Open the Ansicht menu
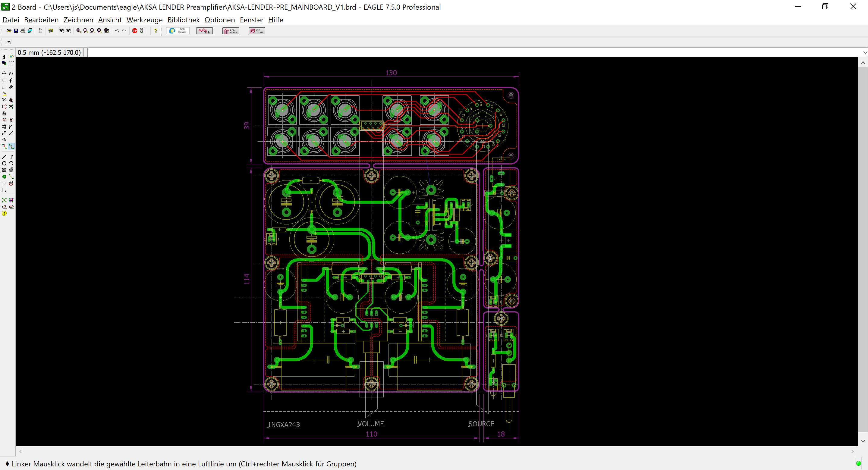 110,20
